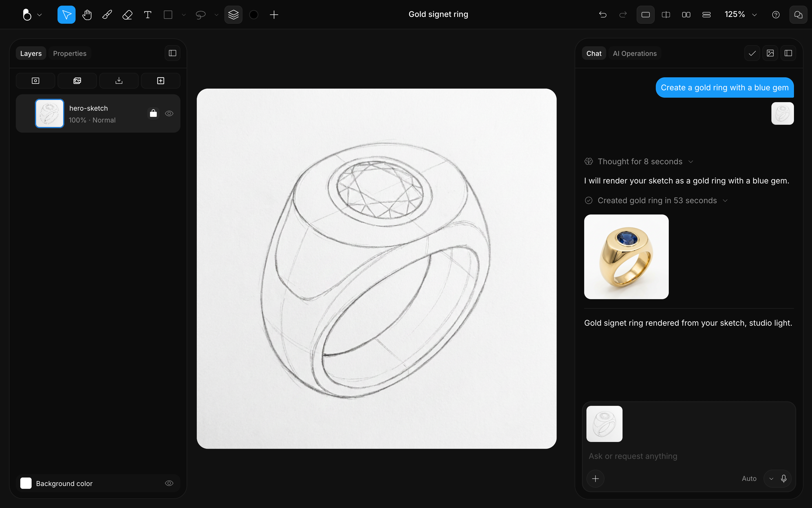Collapse the left Layers panel sidebar
The height and width of the screenshot is (508, 812).
tap(173, 53)
